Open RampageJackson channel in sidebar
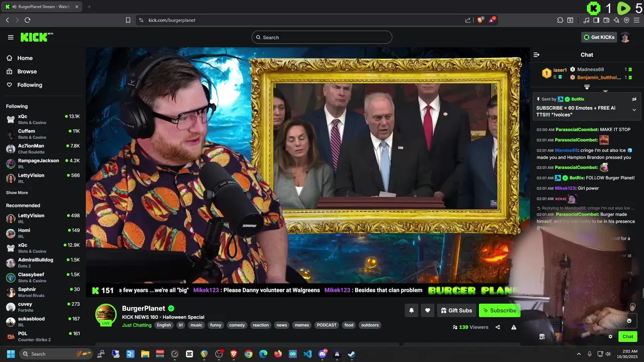This screenshot has width=644, height=362. [x=43, y=163]
